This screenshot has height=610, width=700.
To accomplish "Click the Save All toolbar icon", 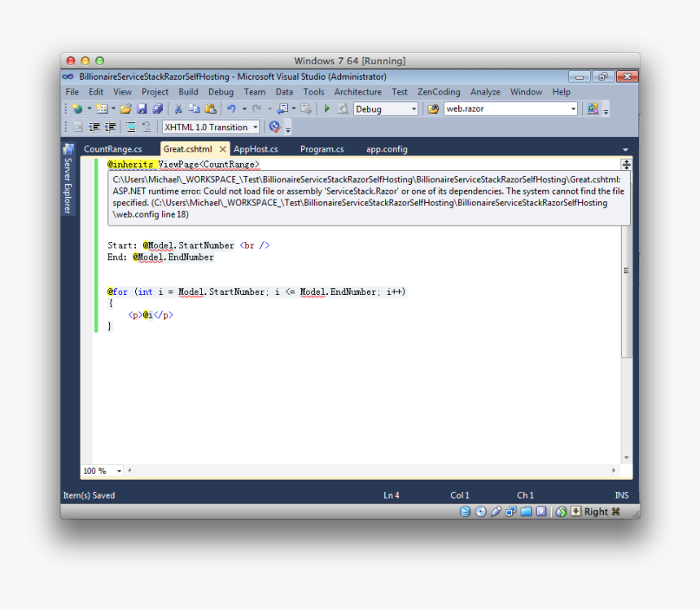I will click(158, 108).
